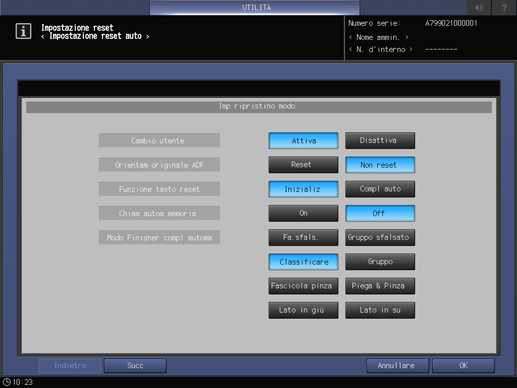Select Fa.sfals. finisher mode
Image resolution: width=517 pixels, height=388 pixels.
[303, 237]
